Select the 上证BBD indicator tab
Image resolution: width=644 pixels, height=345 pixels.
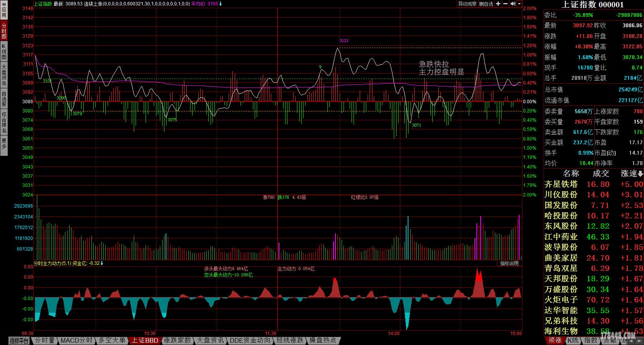coord(145,340)
